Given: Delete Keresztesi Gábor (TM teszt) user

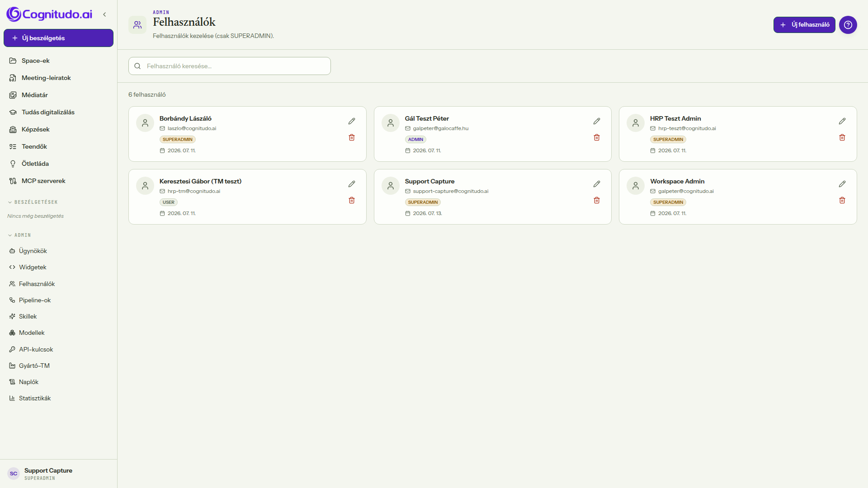Looking at the screenshot, I should 352,200.
